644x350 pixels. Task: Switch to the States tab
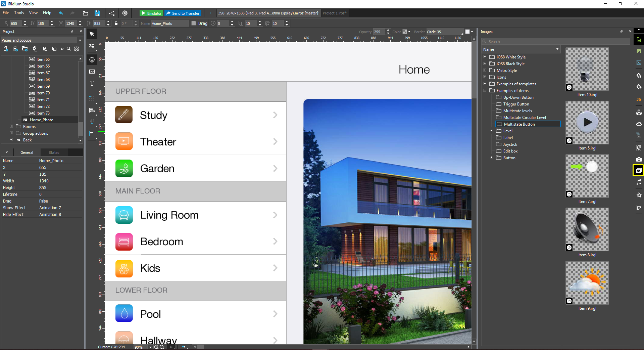(53, 152)
